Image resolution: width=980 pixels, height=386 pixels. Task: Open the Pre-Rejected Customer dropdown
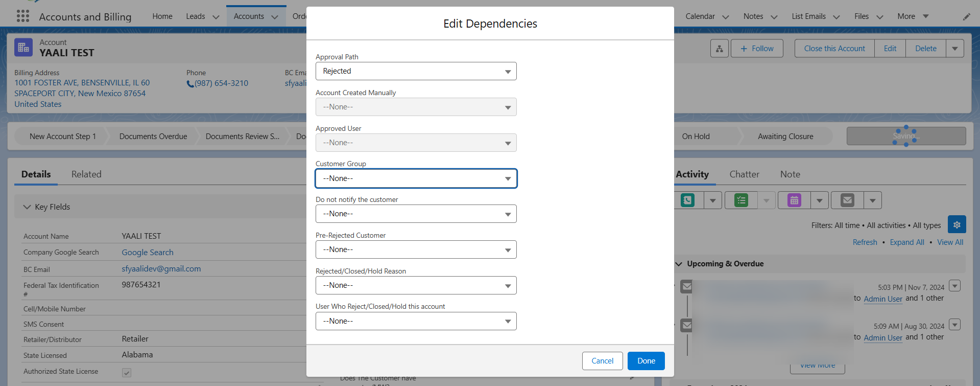tap(416, 249)
